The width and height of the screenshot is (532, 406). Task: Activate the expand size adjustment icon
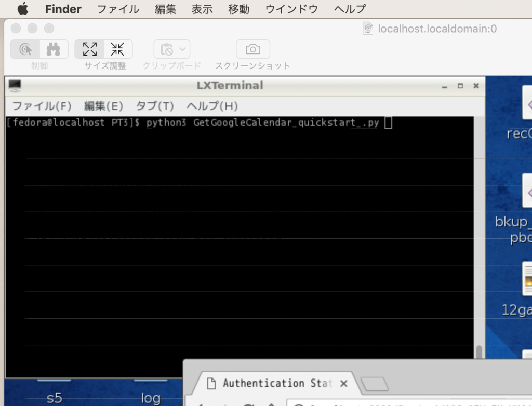89,49
